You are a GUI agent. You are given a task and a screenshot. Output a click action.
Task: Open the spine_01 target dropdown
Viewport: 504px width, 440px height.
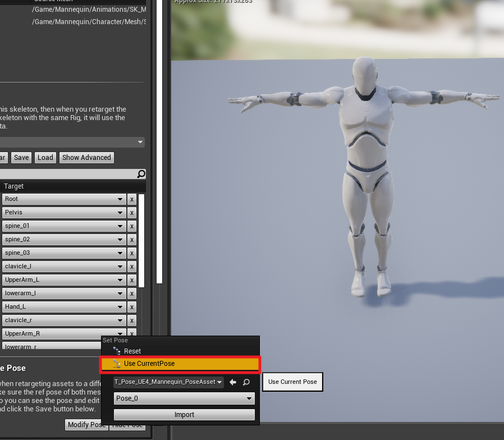point(64,226)
